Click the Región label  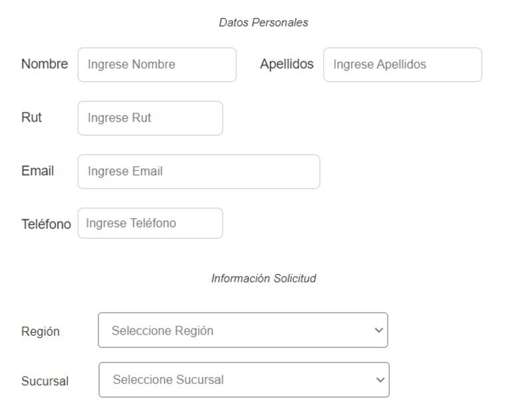point(41,331)
